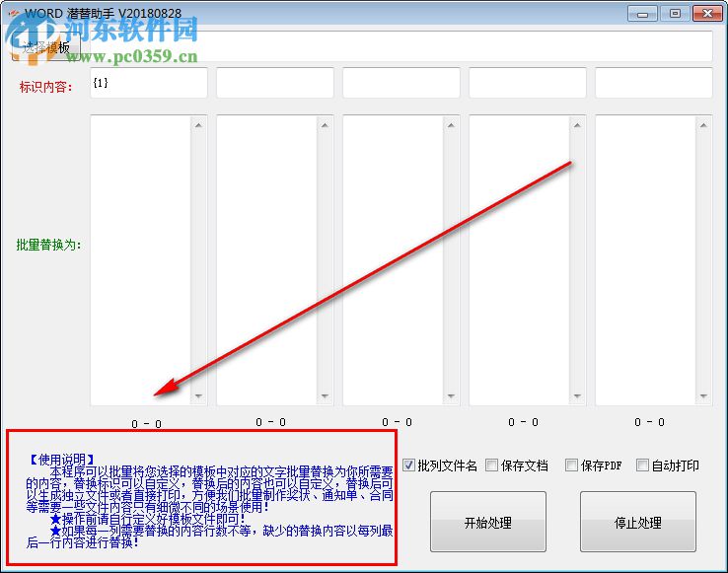Enable the 保存文档 checkbox
728x573 pixels.
tap(491, 465)
